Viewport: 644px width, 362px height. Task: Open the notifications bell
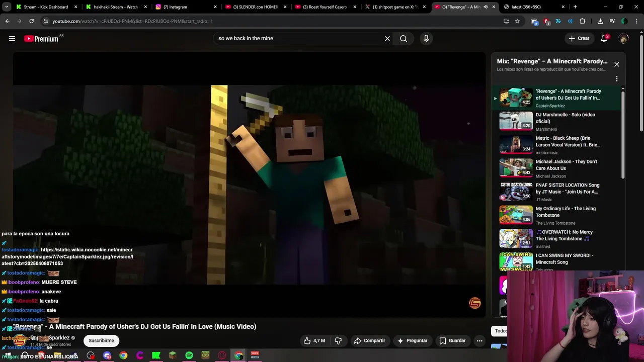click(605, 39)
